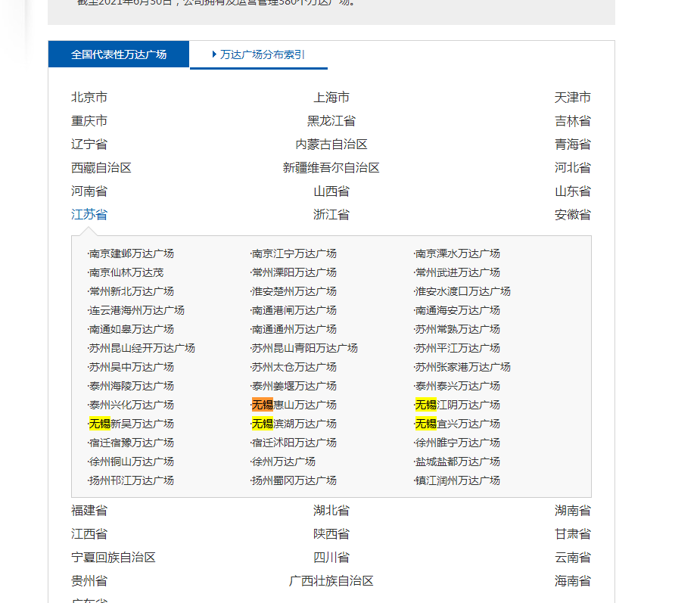Open the 无锡新吴万达广场 link

tap(131, 424)
